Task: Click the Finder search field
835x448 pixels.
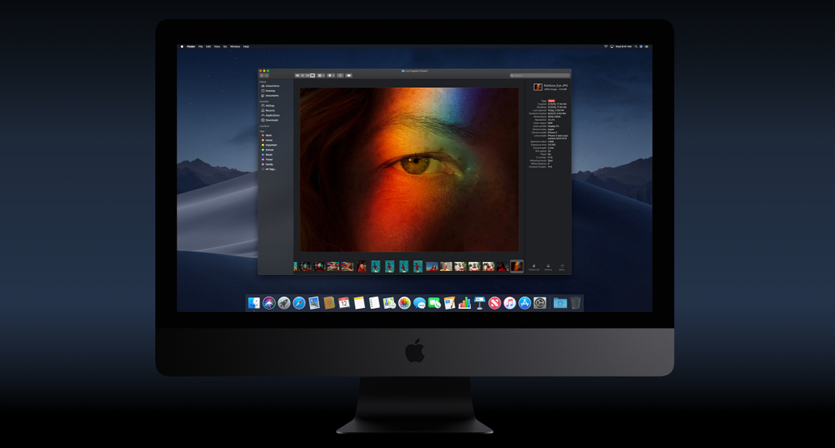Action: tap(539, 76)
